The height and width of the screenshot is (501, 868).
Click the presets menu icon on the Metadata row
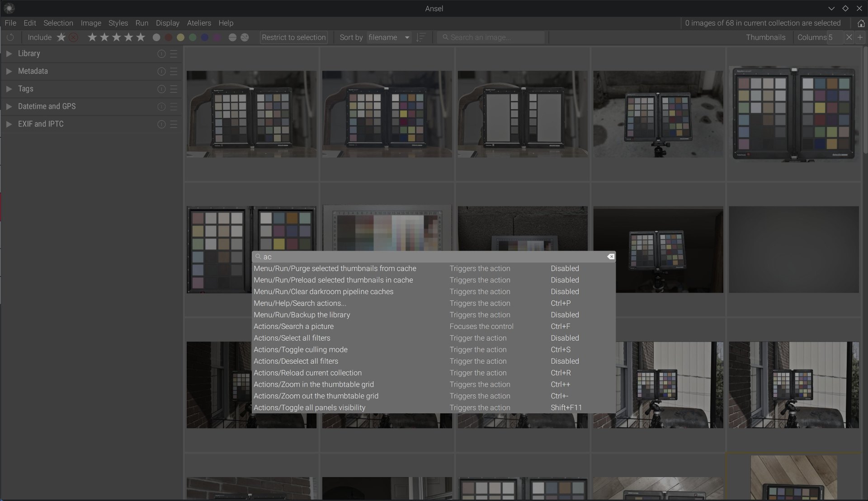coord(174,71)
